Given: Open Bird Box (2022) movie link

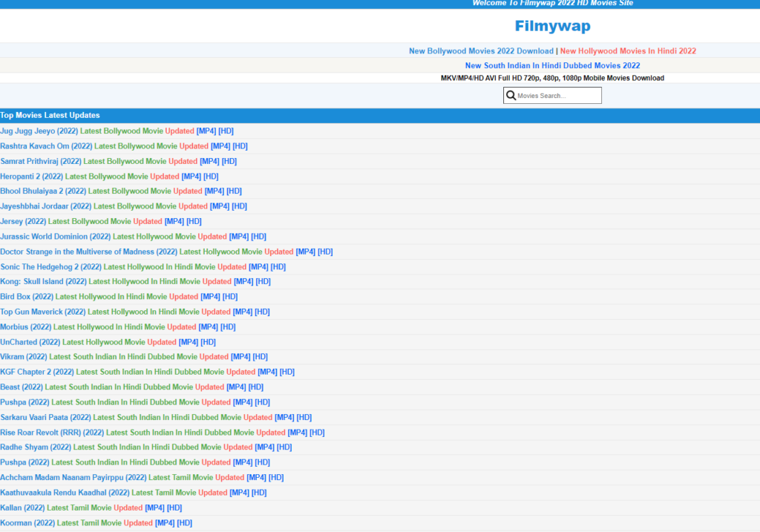Looking at the screenshot, I should [x=119, y=297].
